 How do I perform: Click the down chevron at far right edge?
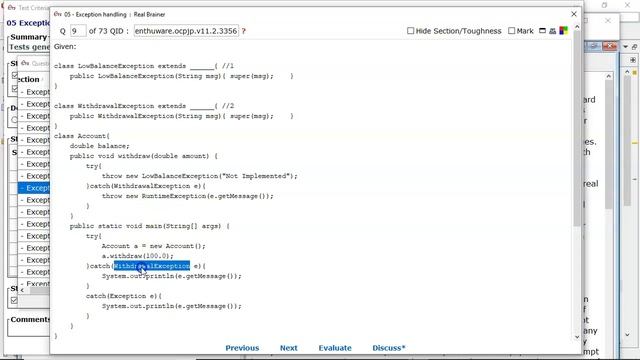tap(627, 335)
